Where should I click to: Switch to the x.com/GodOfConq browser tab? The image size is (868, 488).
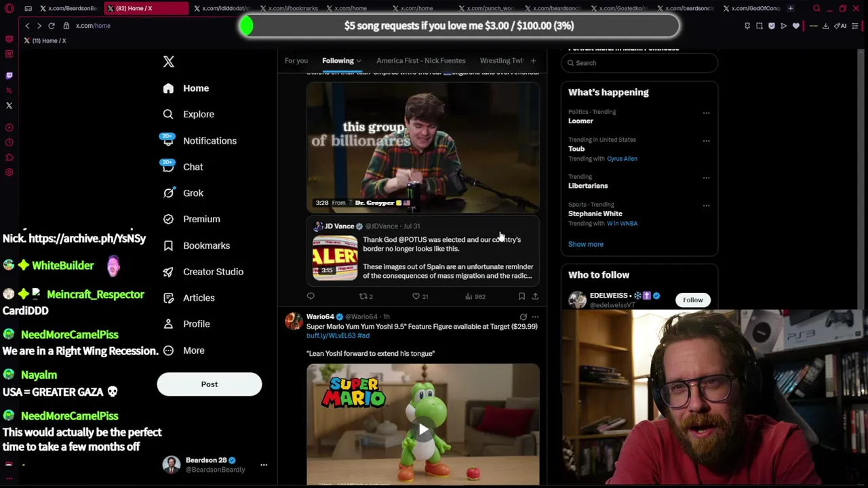[752, 8]
